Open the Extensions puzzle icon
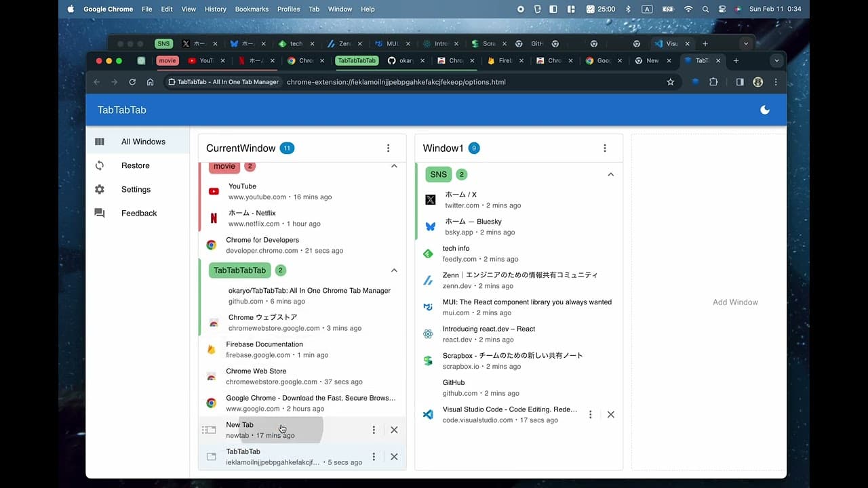The image size is (868, 488). [x=713, y=82]
